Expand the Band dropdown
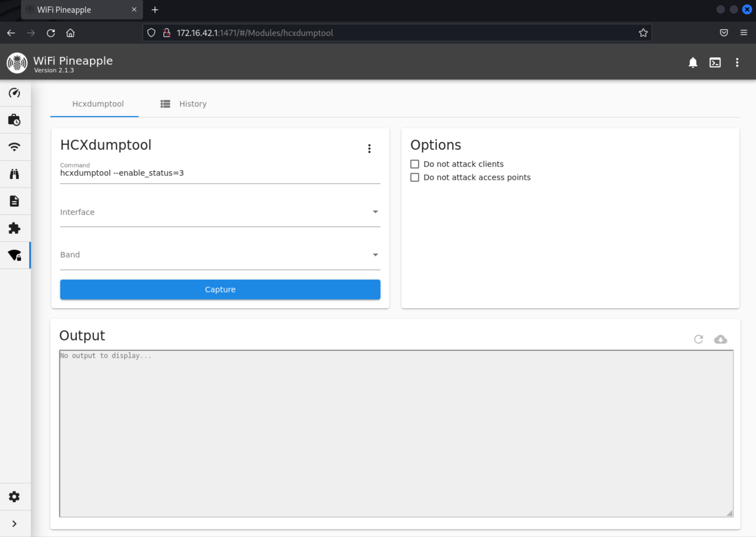 [220, 255]
